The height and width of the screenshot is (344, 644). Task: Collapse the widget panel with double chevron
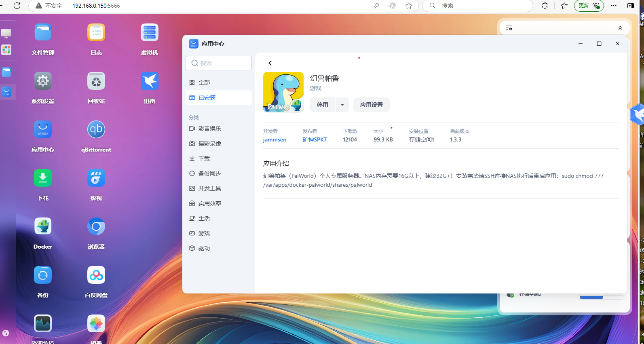tap(620, 28)
